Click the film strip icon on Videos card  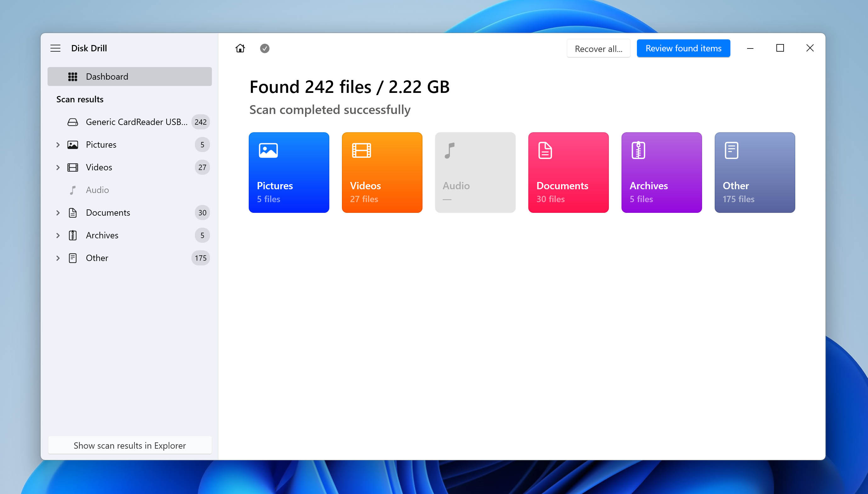(x=361, y=150)
